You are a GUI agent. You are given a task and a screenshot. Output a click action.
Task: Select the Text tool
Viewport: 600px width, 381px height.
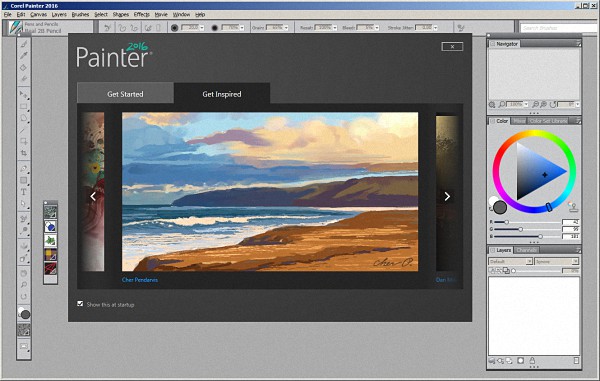click(24, 192)
